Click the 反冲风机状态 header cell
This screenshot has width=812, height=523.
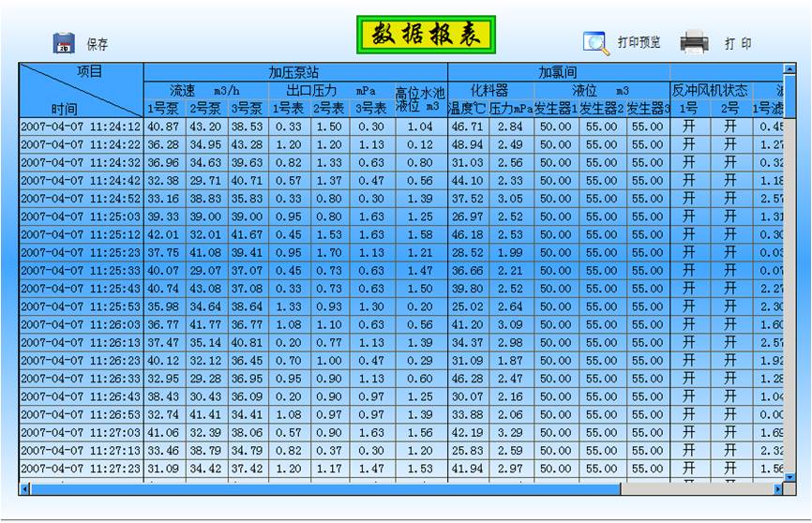click(x=710, y=90)
